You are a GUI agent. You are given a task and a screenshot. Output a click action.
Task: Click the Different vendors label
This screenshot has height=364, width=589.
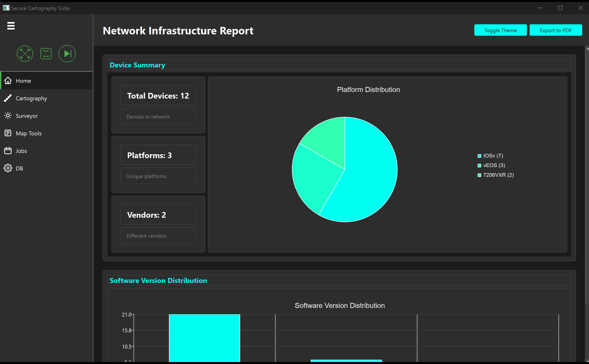click(x=146, y=236)
